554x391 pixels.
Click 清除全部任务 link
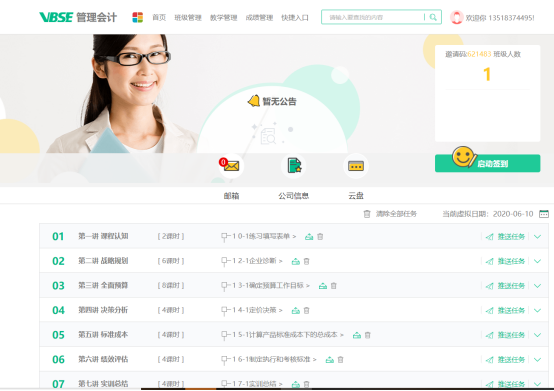click(x=396, y=214)
